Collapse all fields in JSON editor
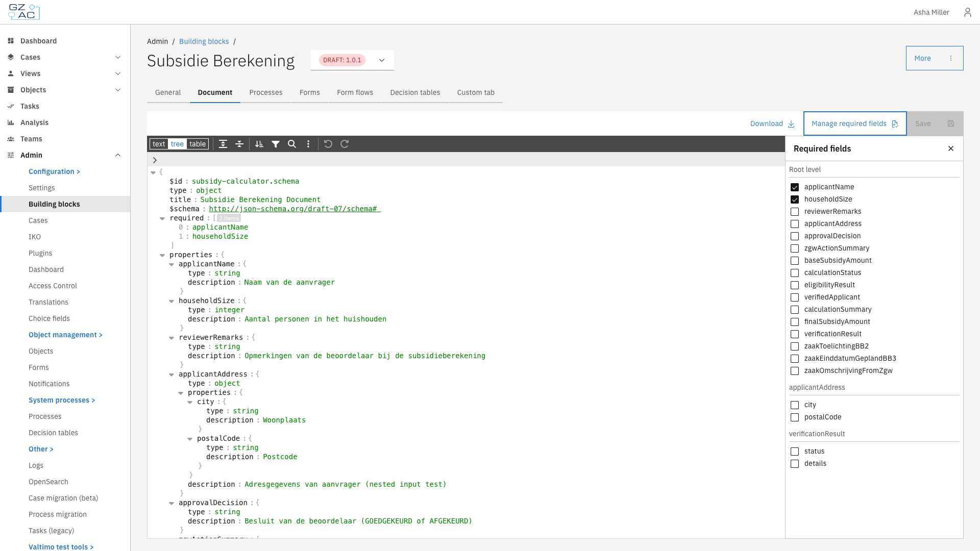The height and width of the screenshot is (551, 980). 239,144
